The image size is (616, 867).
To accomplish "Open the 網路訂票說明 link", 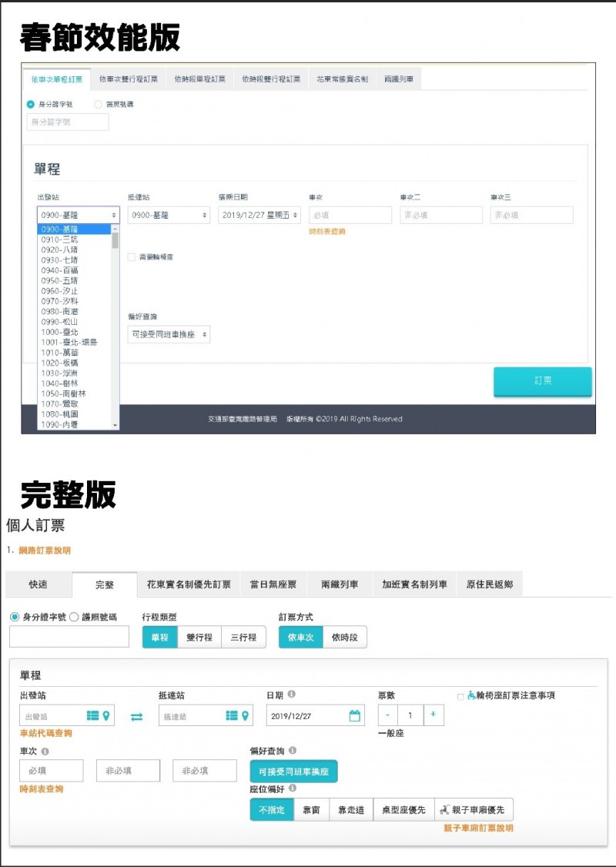I will pos(45,551).
